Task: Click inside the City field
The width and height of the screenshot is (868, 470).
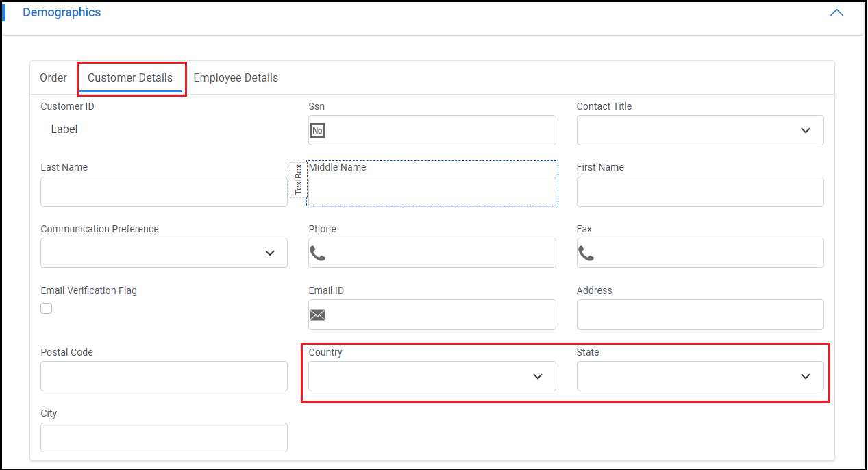Action: (x=164, y=437)
